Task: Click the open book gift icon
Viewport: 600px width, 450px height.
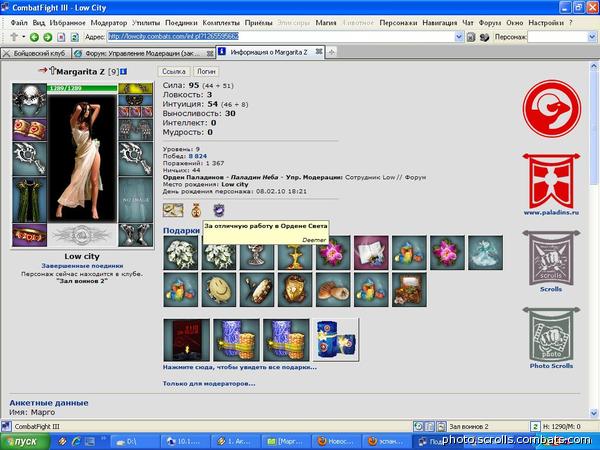Action: 371,253
